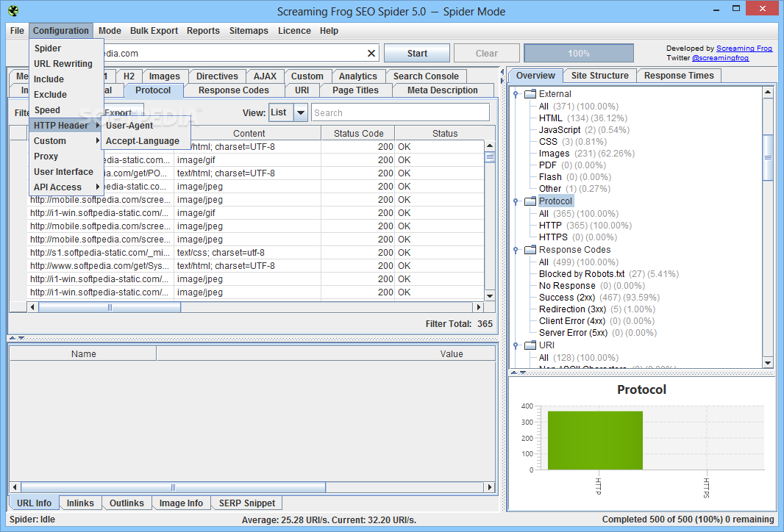Switch to the Analytics tab
784x532 pixels.
pos(358,76)
